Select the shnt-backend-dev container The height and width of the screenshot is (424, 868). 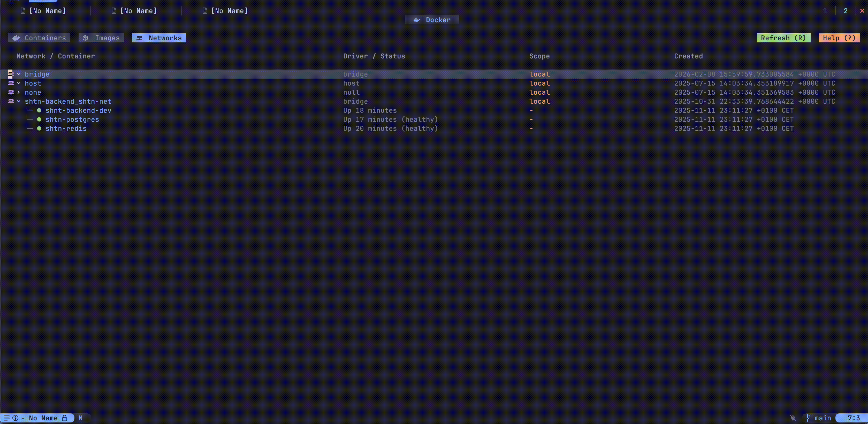click(x=78, y=111)
